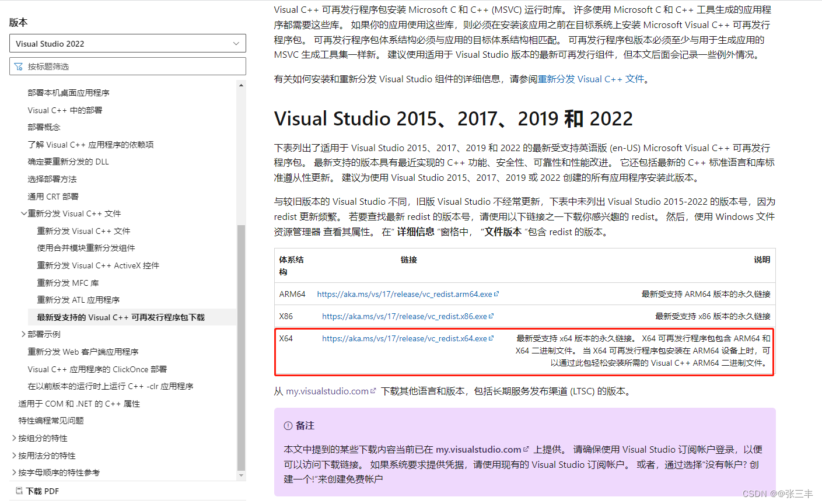Screen dimensions: 822x504
Task: Click the info icon beside 备注 heading
Action: tap(288, 426)
